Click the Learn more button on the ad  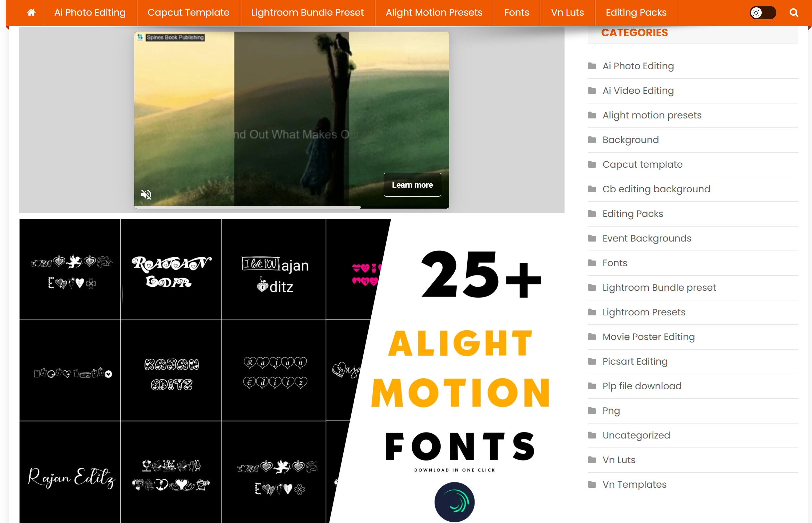[x=412, y=185]
